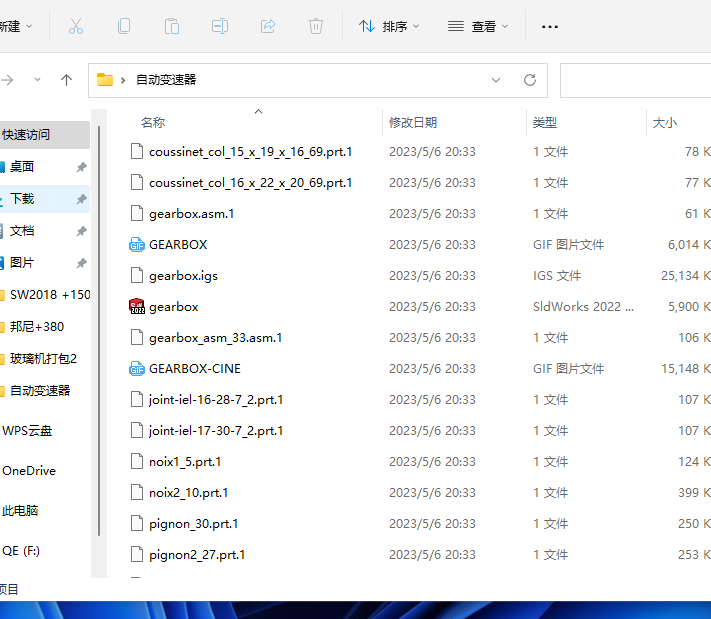Click the pin icon next to 文档

pyautogui.click(x=81, y=231)
